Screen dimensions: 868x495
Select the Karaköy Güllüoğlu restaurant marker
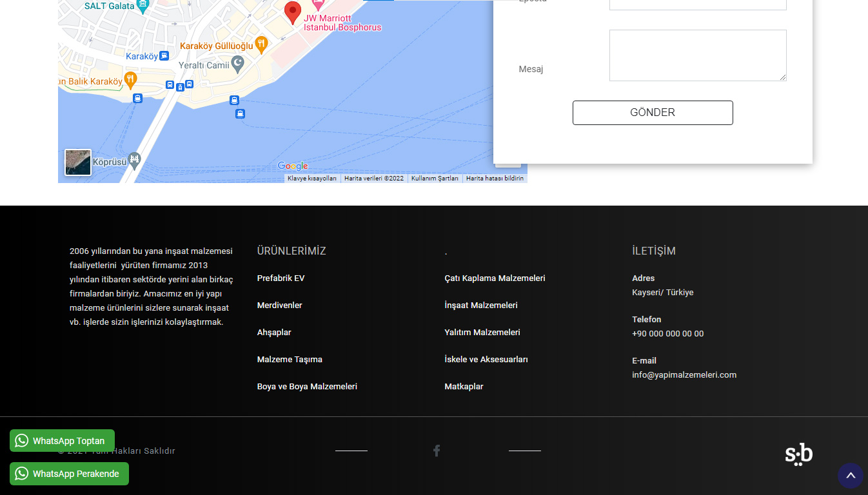[x=261, y=45]
